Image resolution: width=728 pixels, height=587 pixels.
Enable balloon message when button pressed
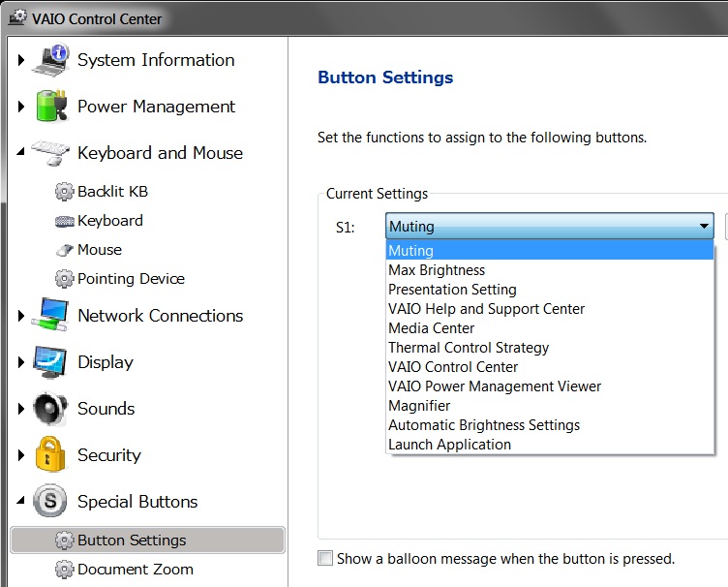pos(325,558)
